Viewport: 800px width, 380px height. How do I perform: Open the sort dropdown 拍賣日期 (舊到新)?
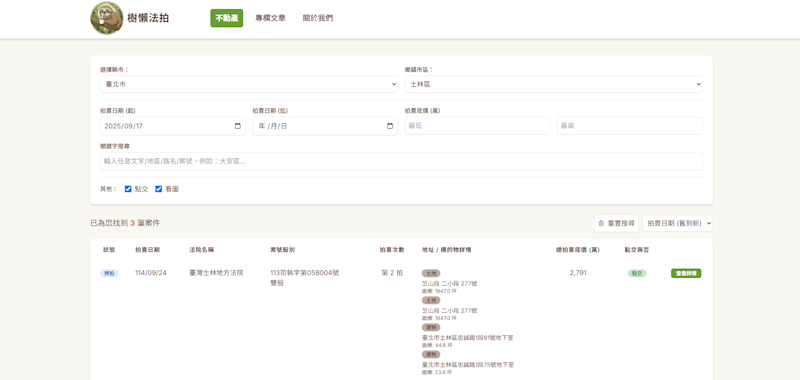click(677, 223)
